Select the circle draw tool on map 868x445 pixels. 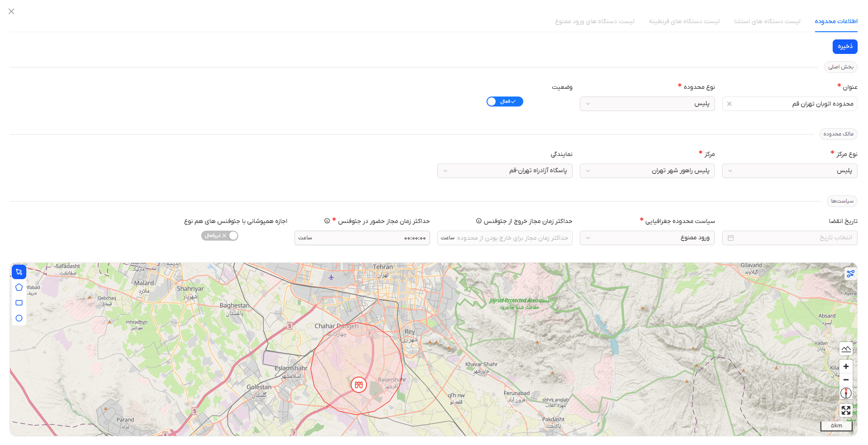click(19, 318)
